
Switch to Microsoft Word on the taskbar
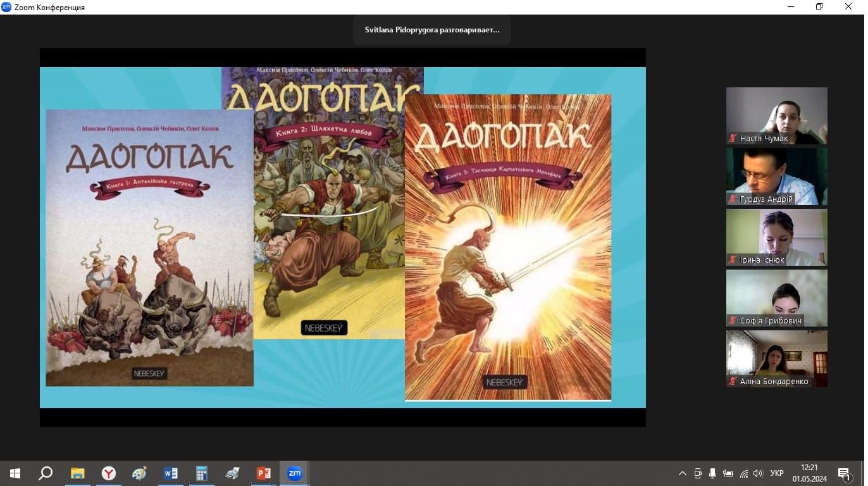(171, 473)
